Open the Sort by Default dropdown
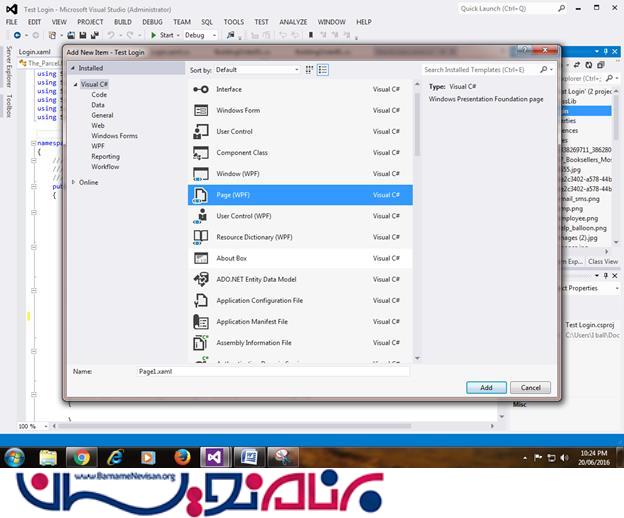The height and width of the screenshot is (518, 624). click(257, 70)
